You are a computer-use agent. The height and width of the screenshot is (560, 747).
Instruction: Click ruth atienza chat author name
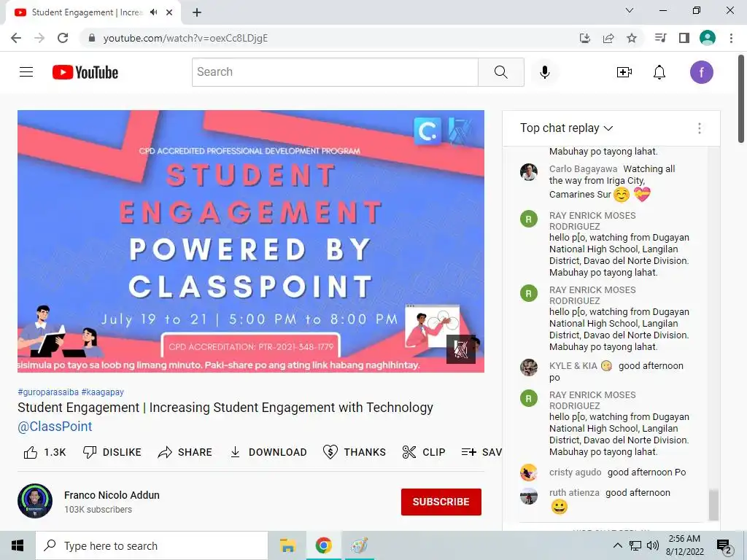tap(574, 493)
